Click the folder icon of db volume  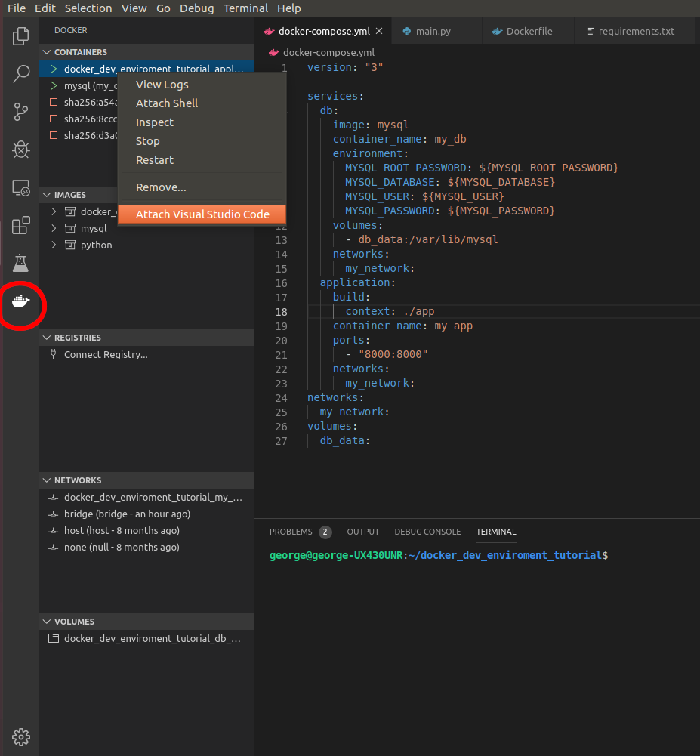tap(54, 638)
